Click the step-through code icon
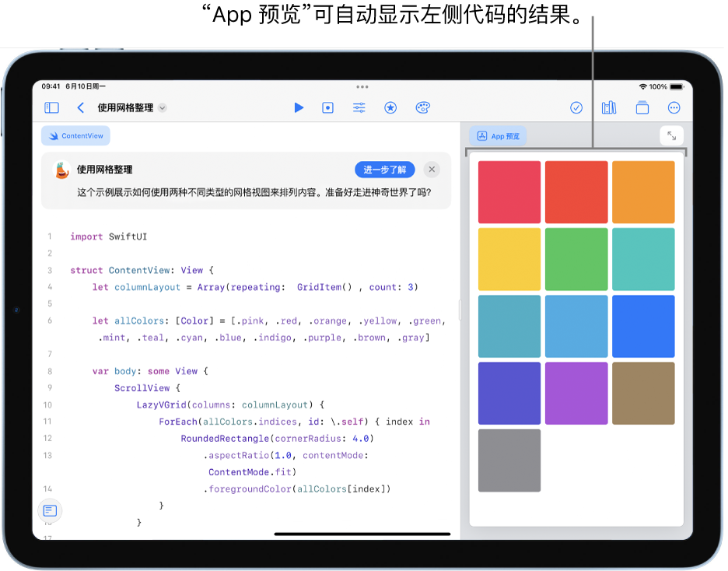Image resolution: width=728 pixels, height=571 pixels. coord(327,108)
